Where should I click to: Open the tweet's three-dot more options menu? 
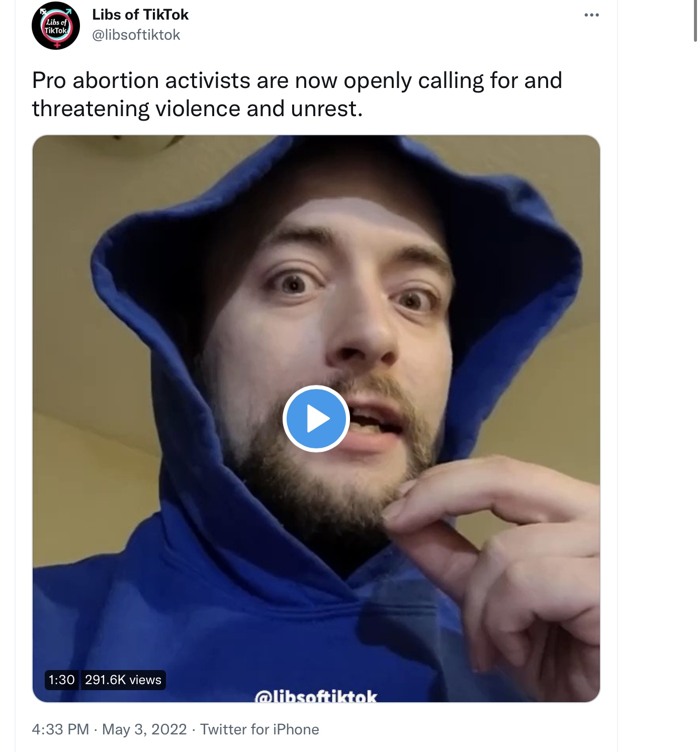pyautogui.click(x=591, y=15)
